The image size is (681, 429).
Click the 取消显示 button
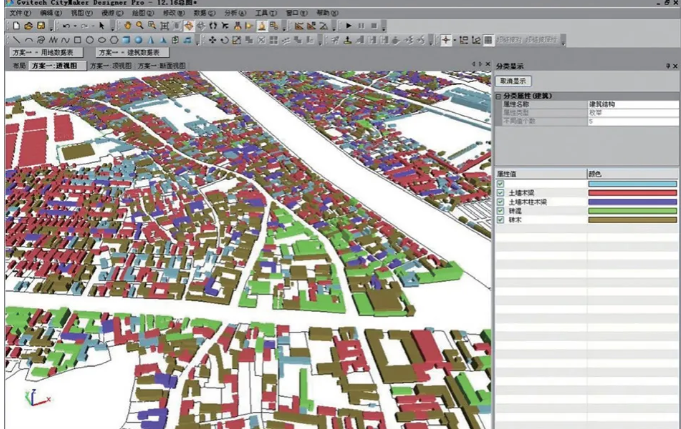coord(513,81)
